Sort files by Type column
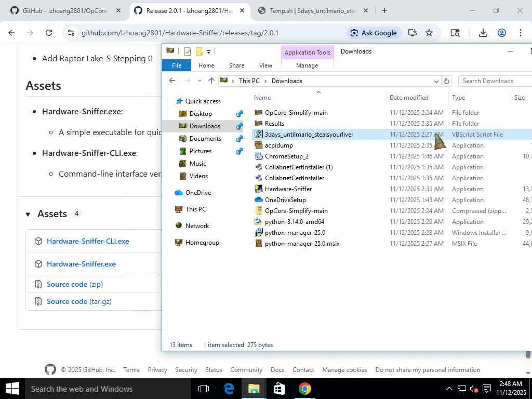The image size is (532, 399). tap(458, 98)
